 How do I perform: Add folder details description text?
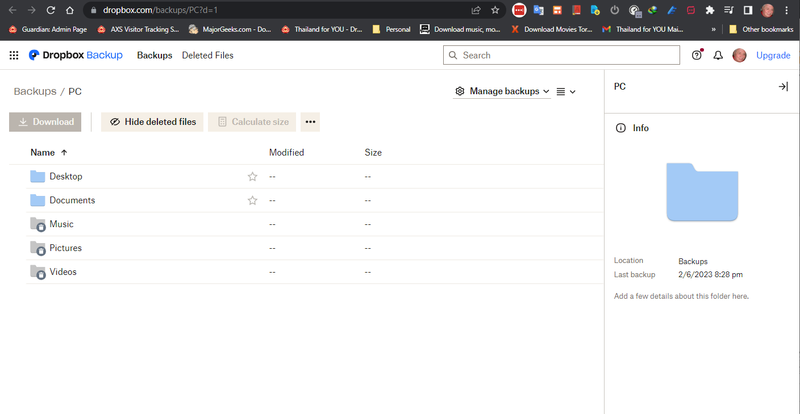(x=681, y=296)
